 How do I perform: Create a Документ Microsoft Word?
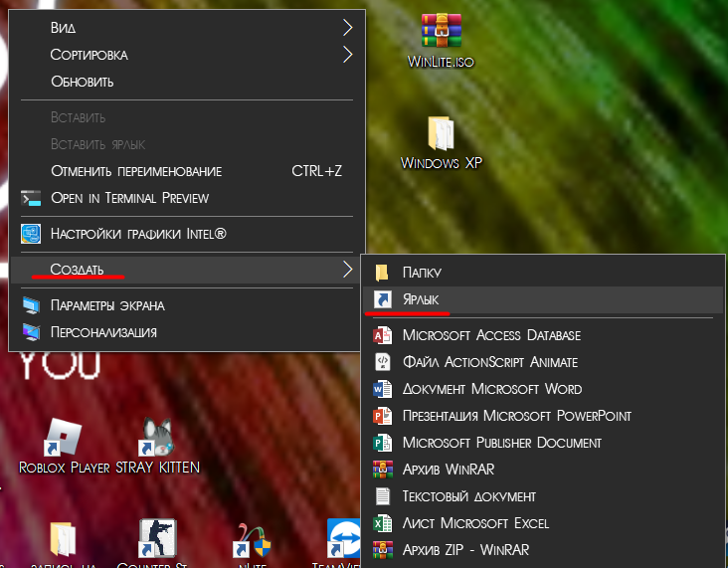click(542, 389)
